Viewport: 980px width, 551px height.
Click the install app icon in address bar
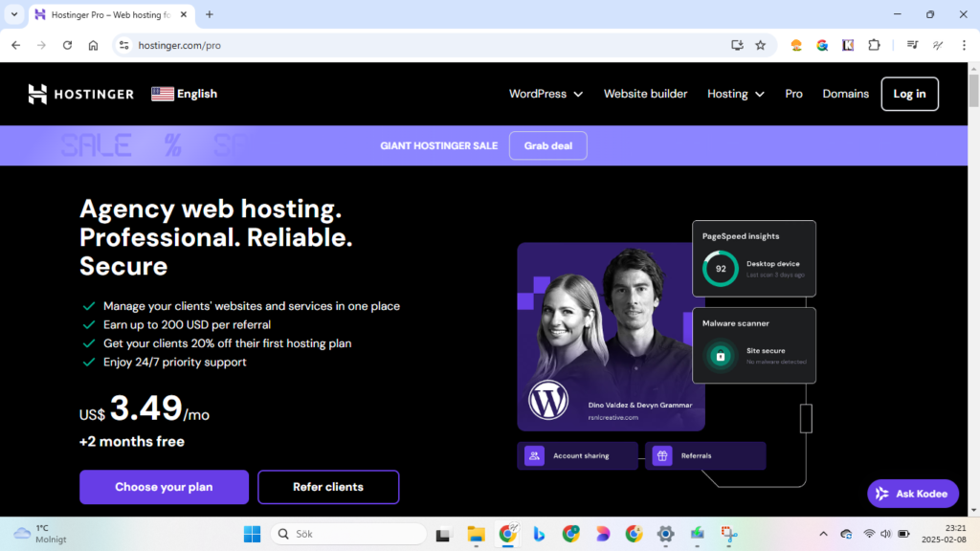point(738,45)
